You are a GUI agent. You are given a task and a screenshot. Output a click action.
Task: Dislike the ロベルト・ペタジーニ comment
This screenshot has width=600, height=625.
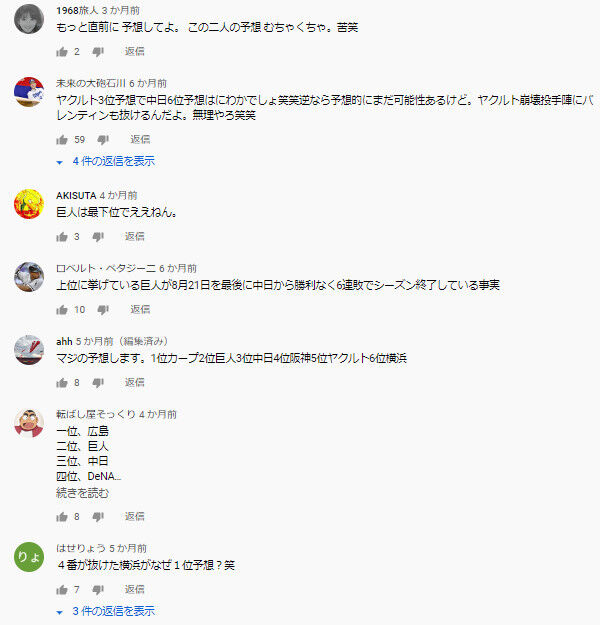pyautogui.click(x=103, y=310)
